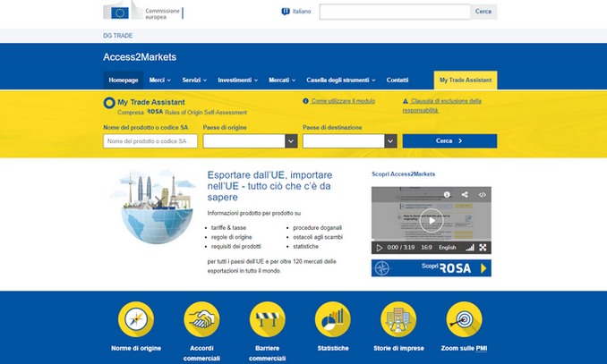Screen dimensions: 607x364
Task: Select the Homepage menu item
Action: 124,80
